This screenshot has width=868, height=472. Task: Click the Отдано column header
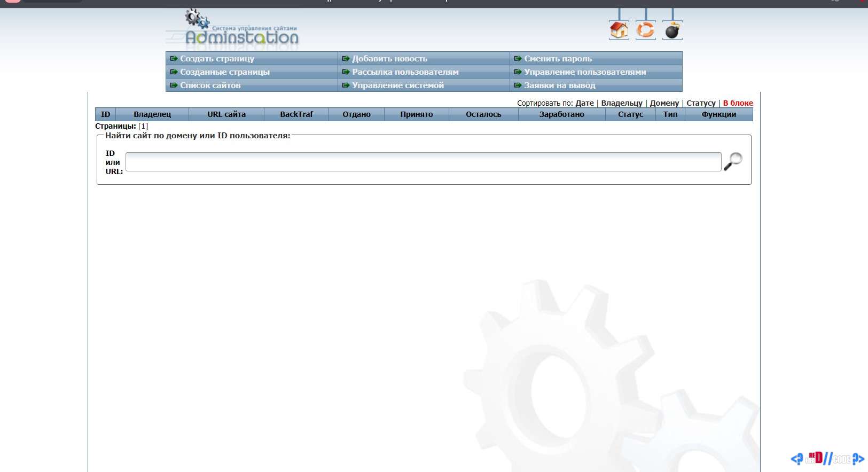point(356,114)
